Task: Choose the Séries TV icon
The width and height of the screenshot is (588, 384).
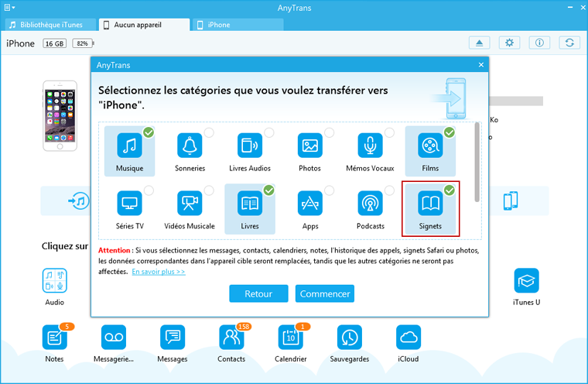Action: [x=129, y=203]
